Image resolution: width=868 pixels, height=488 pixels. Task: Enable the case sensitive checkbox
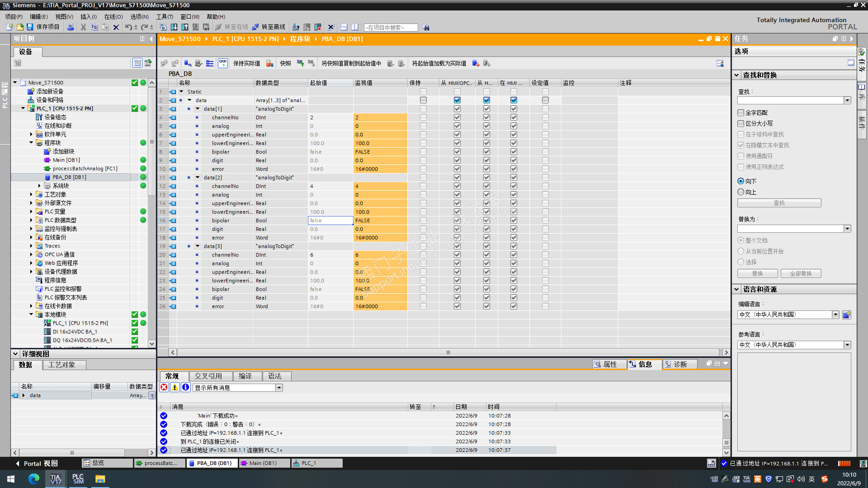[741, 123]
